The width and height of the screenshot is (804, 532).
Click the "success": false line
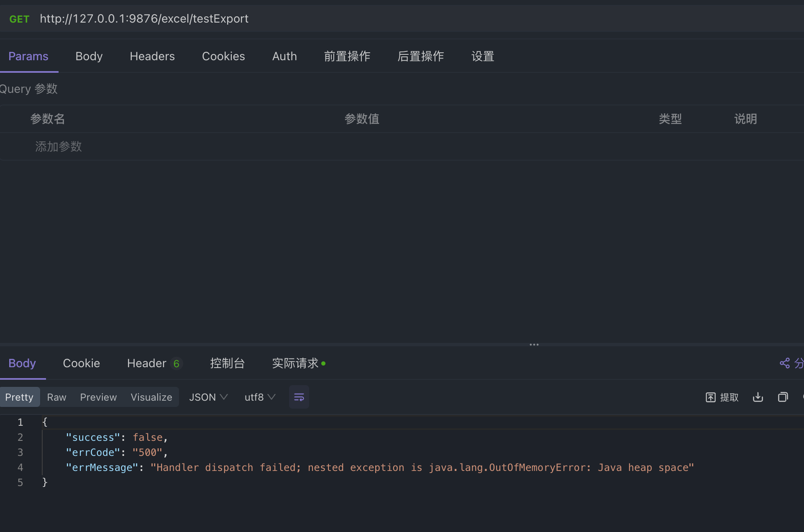(117, 437)
